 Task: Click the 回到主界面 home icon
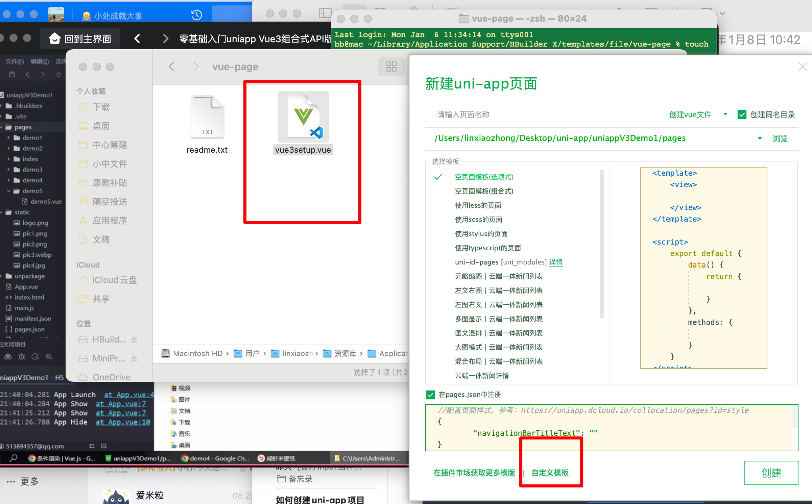[54, 39]
